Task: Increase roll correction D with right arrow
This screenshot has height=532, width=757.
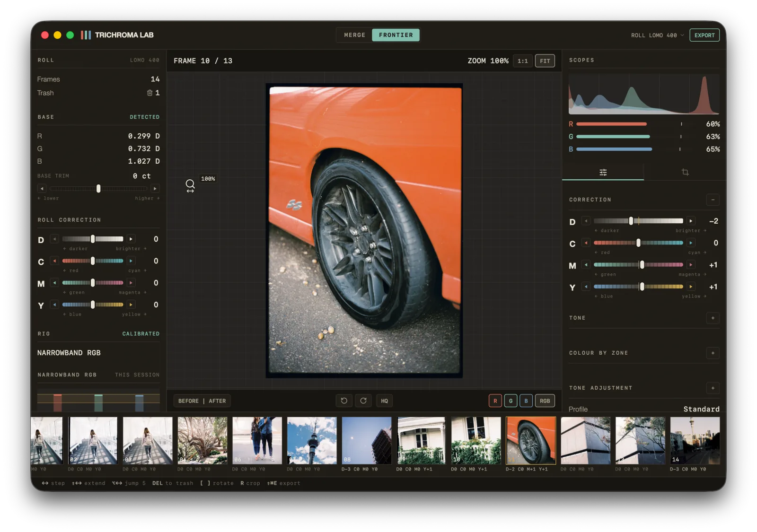Action: click(131, 239)
